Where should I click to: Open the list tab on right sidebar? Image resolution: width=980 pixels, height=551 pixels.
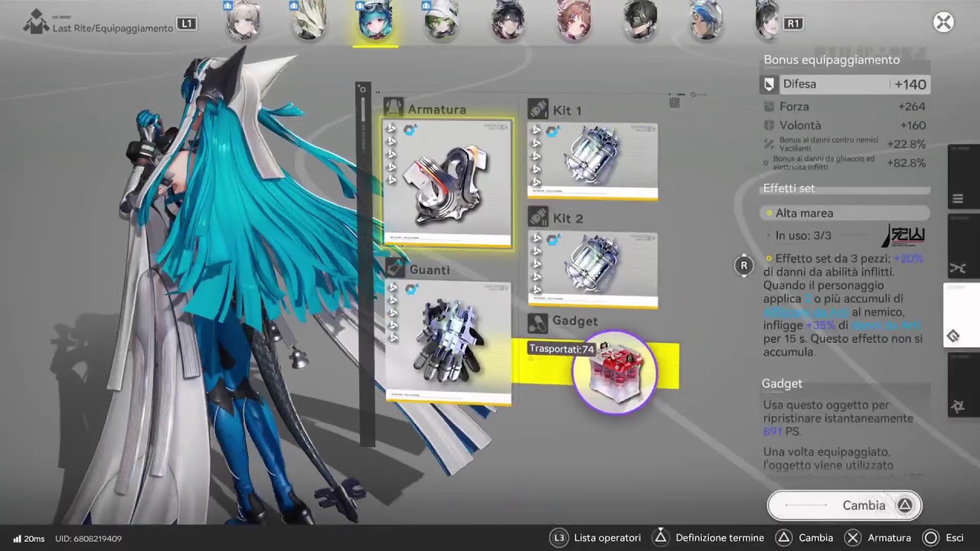coord(962,176)
